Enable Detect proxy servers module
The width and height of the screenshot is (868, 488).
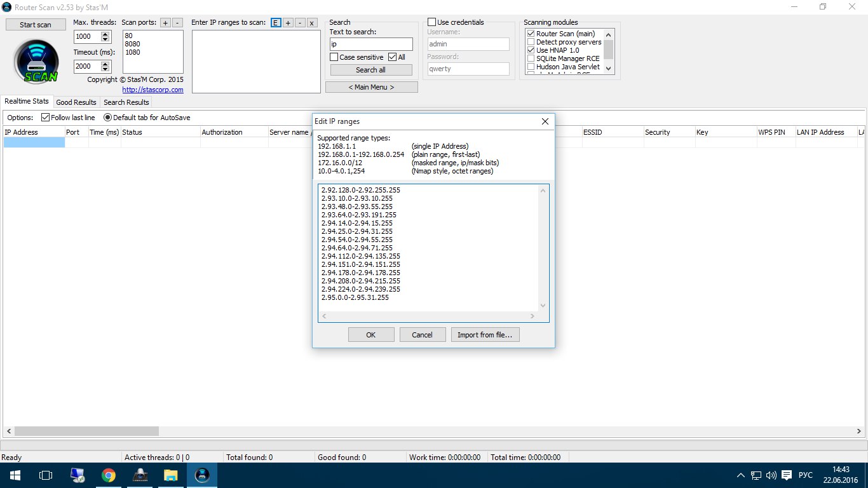point(531,42)
